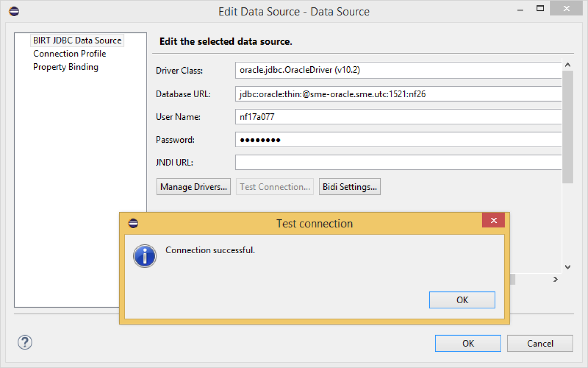Click the 'User Name:' label
Screen dimensions: 588x368
(178, 117)
